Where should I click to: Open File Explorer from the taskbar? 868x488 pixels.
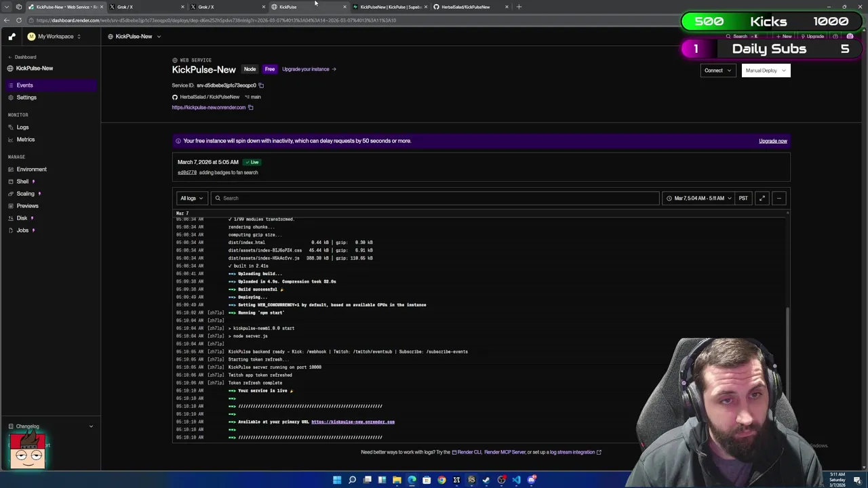(397, 480)
